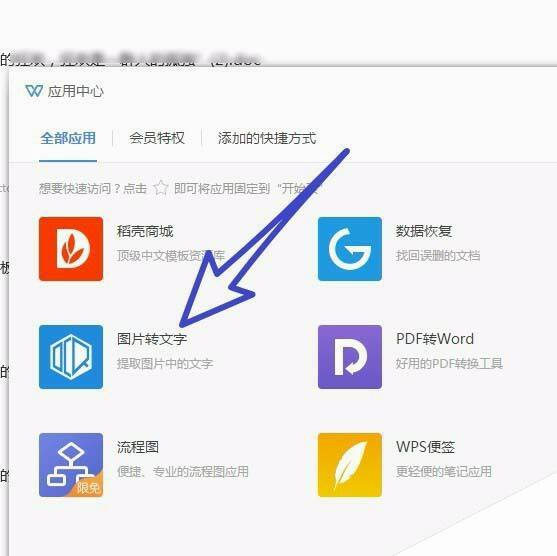Image resolution: width=557 pixels, height=556 pixels.
Task: Open the PDF转Word purple icon
Action: 350,357
